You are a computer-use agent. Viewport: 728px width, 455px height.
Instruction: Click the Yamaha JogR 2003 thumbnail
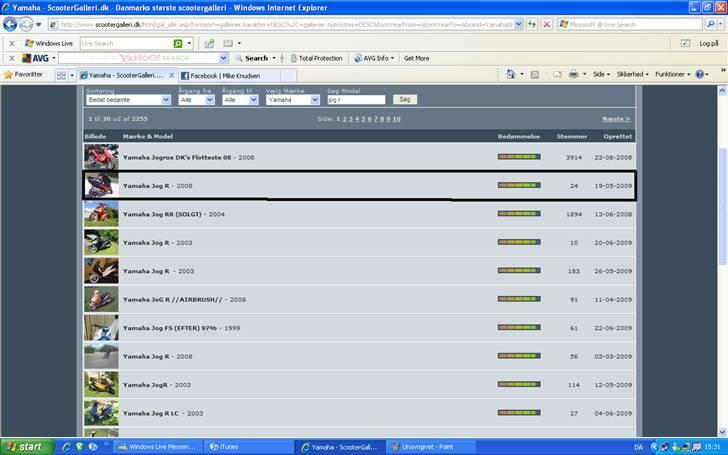pos(101,384)
